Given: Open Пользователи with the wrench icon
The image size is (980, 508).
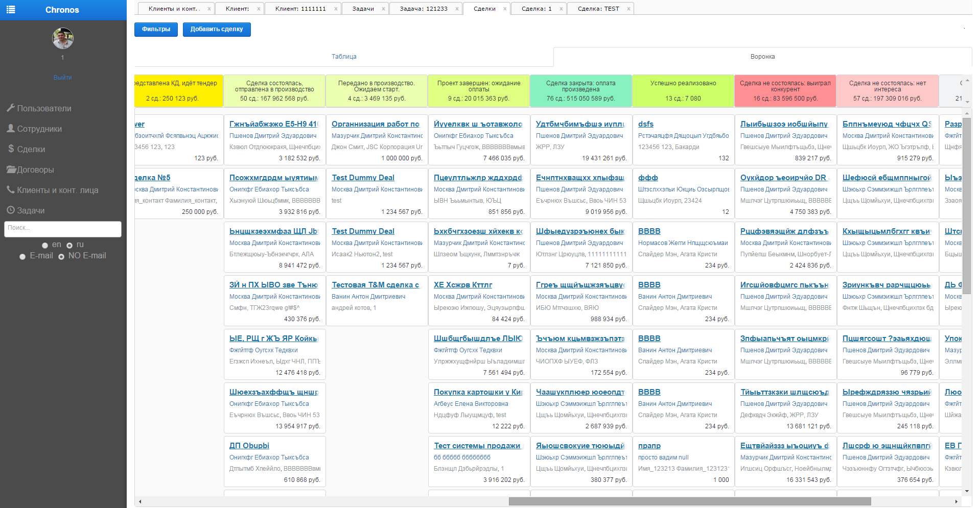Looking at the screenshot, I should point(39,108).
